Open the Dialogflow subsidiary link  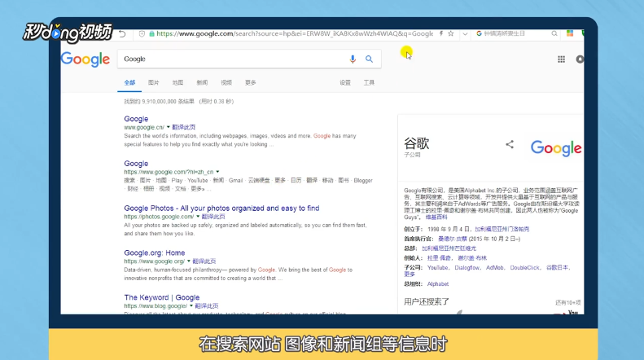pyautogui.click(x=467, y=267)
